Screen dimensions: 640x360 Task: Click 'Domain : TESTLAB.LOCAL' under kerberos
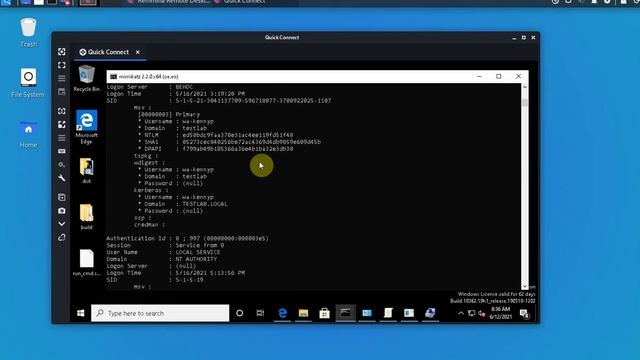(183, 204)
